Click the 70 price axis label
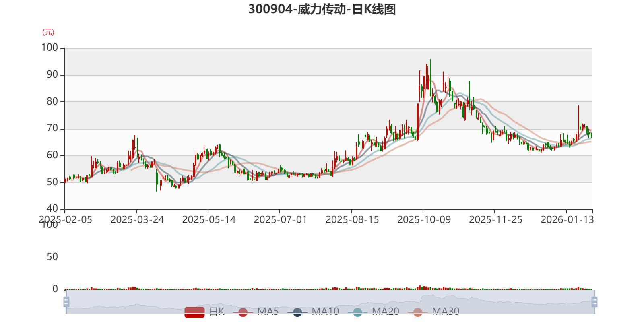 52,128
